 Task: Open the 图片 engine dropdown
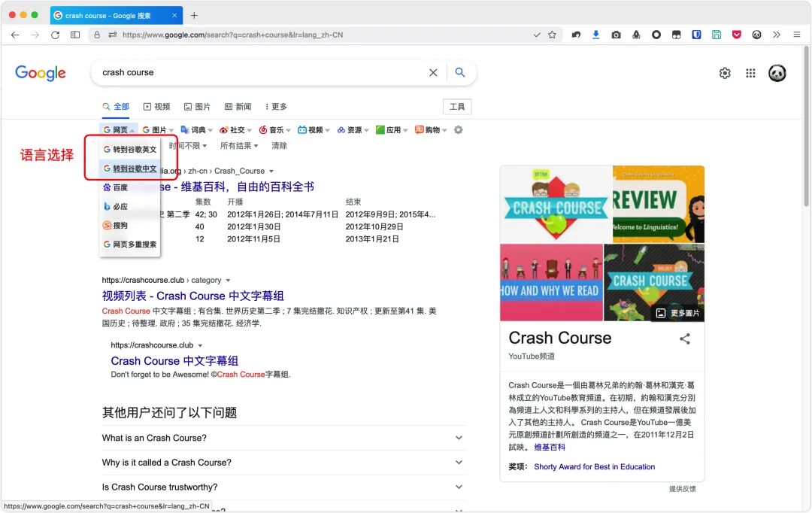(158, 130)
